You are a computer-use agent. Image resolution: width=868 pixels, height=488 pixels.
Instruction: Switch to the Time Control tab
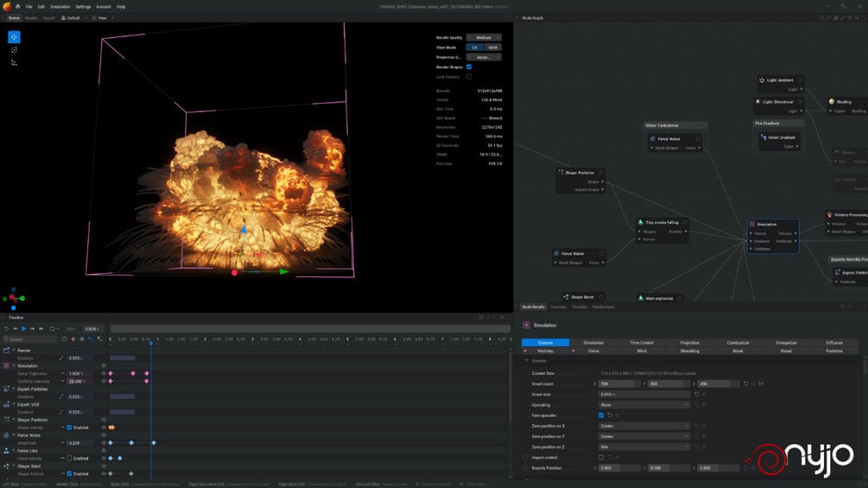click(x=642, y=342)
